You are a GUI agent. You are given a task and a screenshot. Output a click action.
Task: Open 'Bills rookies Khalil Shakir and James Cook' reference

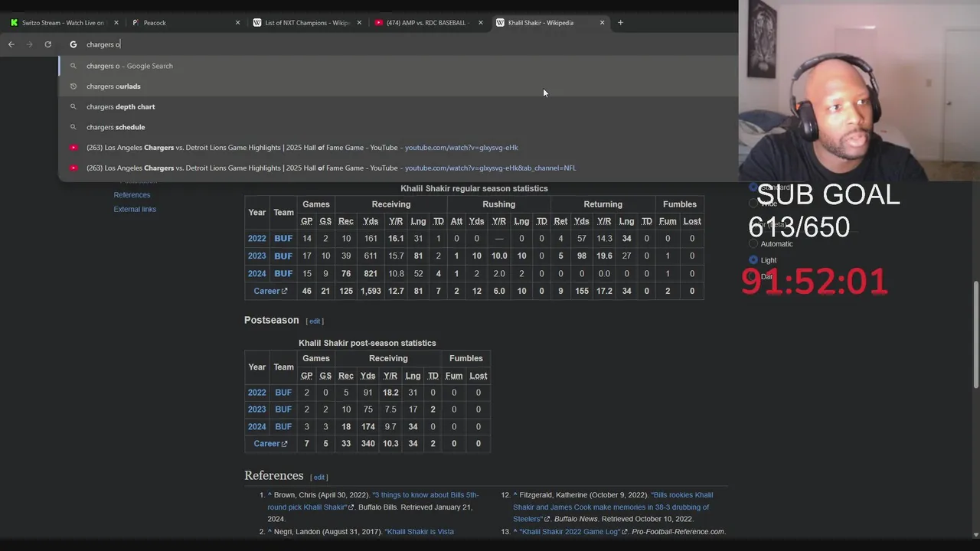click(612, 507)
